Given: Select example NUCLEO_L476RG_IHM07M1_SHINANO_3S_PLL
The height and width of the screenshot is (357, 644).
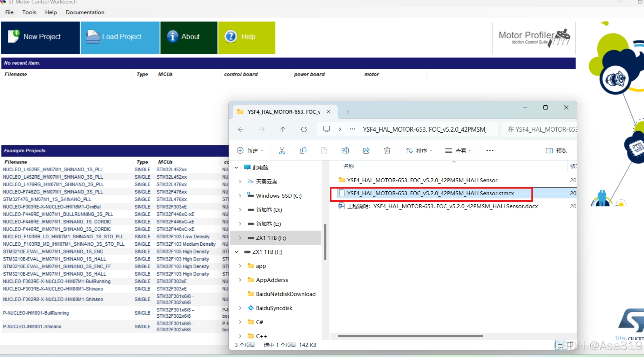Looking at the screenshot, I should click(x=53, y=184).
